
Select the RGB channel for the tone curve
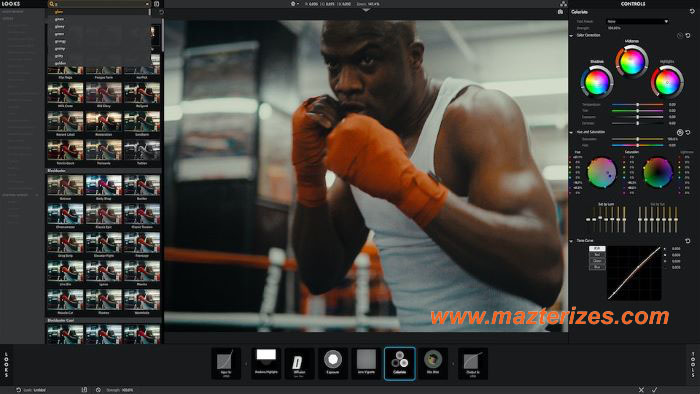coord(597,249)
